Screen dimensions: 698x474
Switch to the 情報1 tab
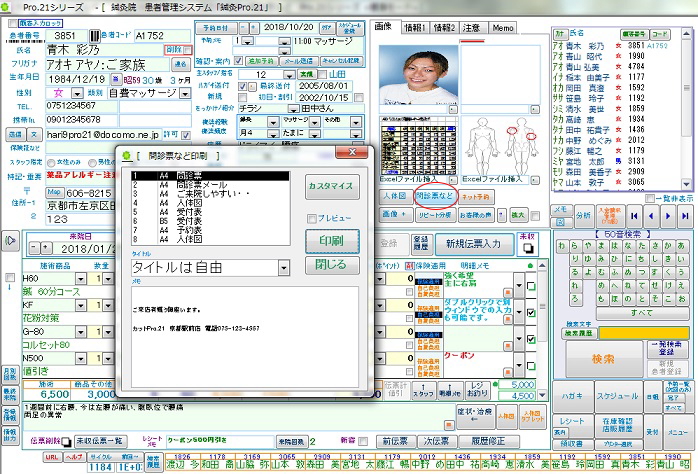point(414,28)
